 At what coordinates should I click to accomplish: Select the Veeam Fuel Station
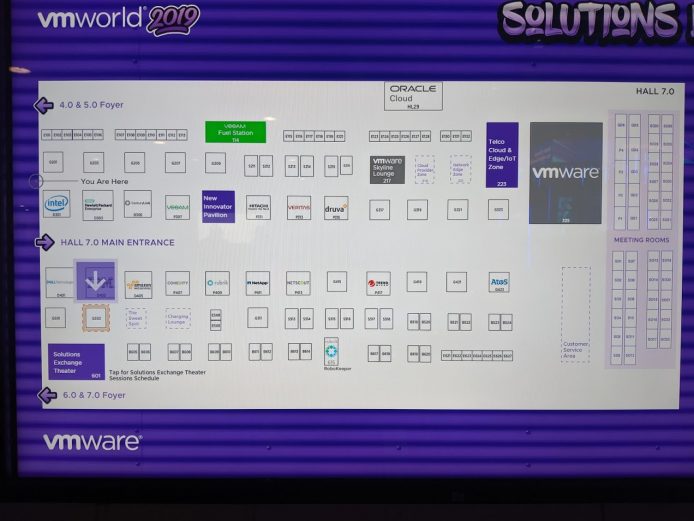tap(235, 132)
